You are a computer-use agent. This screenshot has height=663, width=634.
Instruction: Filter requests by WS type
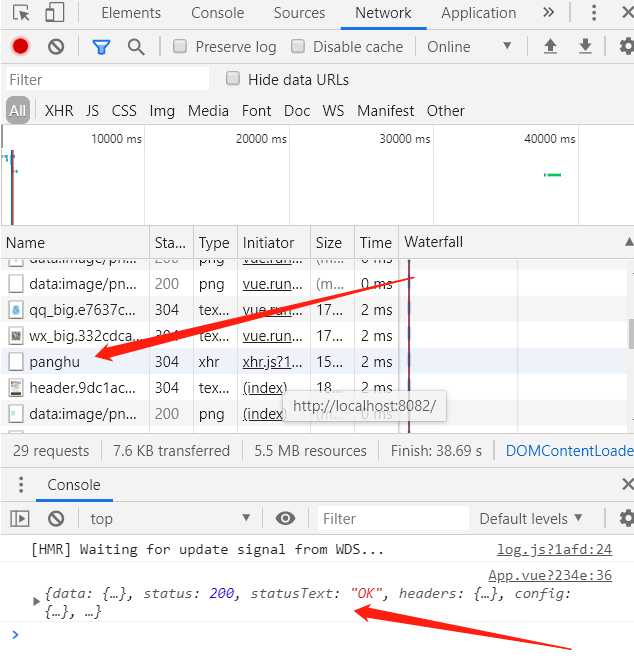coord(333,110)
